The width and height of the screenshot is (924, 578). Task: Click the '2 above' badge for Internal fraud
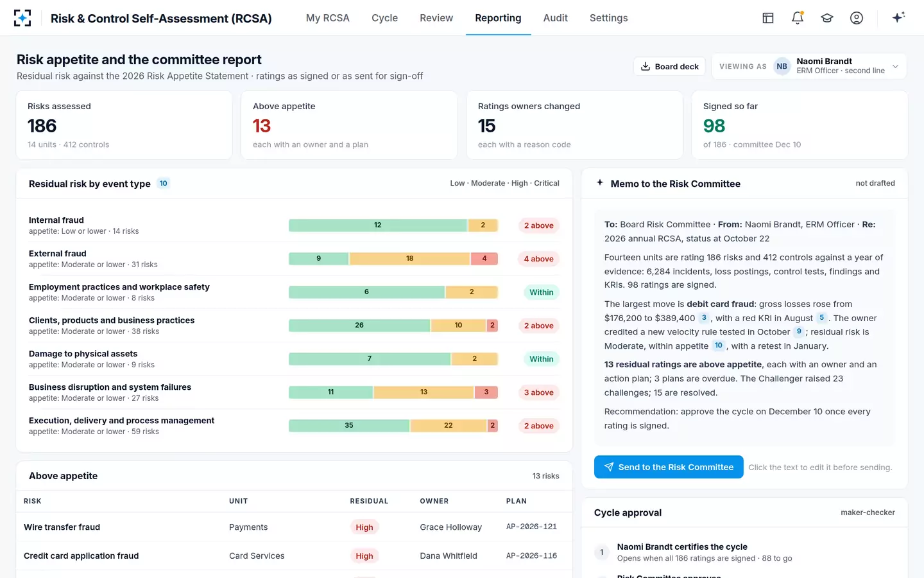click(x=538, y=225)
